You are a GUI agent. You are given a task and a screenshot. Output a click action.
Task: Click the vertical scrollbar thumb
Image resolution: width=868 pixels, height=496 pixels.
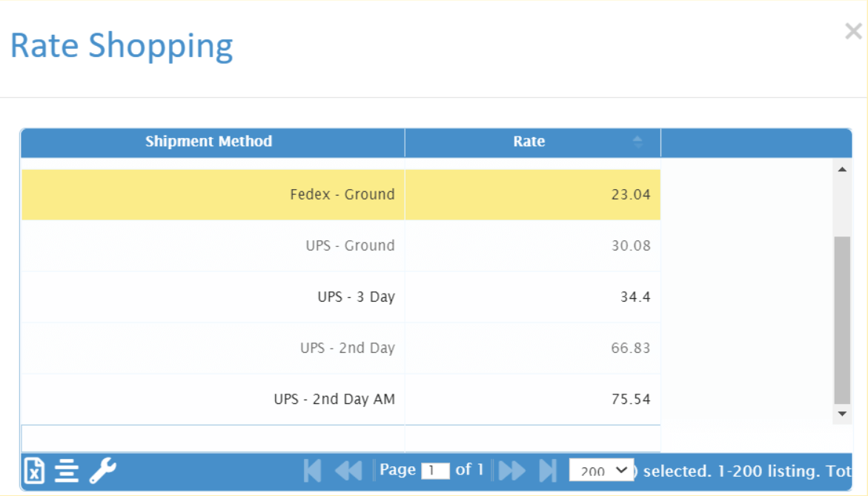(x=842, y=320)
